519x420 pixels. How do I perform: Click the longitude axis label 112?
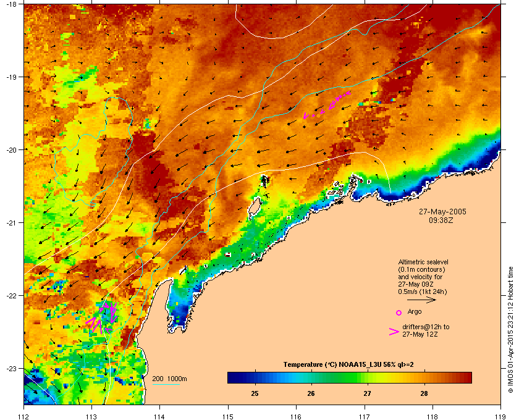pos(24,417)
